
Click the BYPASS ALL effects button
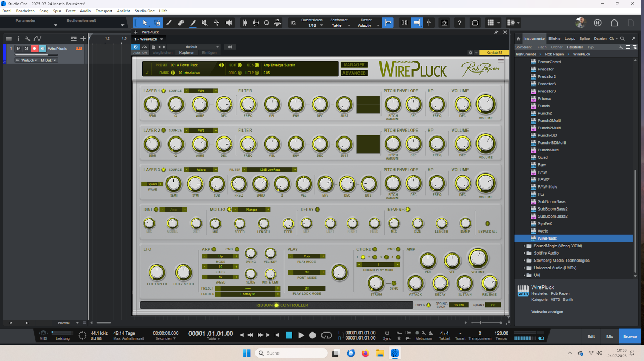tap(488, 223)
